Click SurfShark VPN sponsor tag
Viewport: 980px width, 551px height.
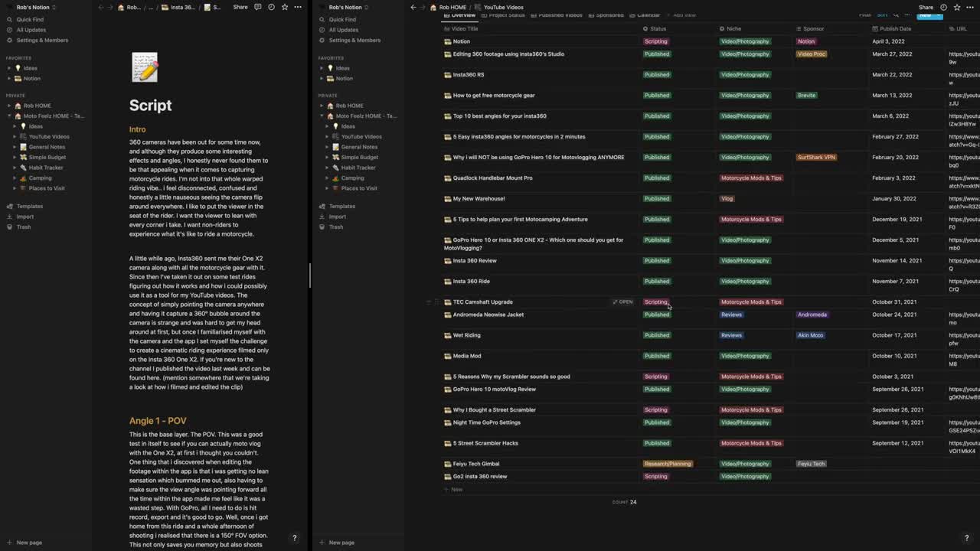tap(816, 158)
